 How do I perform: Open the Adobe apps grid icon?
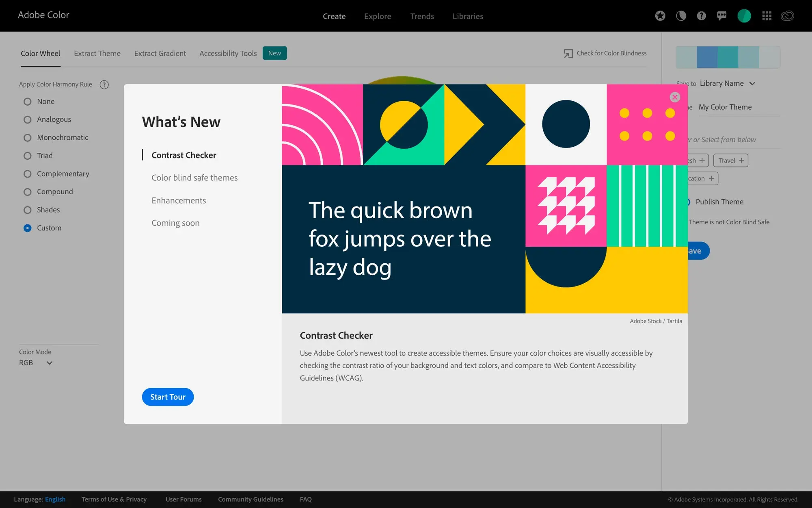tap(767, 16)
